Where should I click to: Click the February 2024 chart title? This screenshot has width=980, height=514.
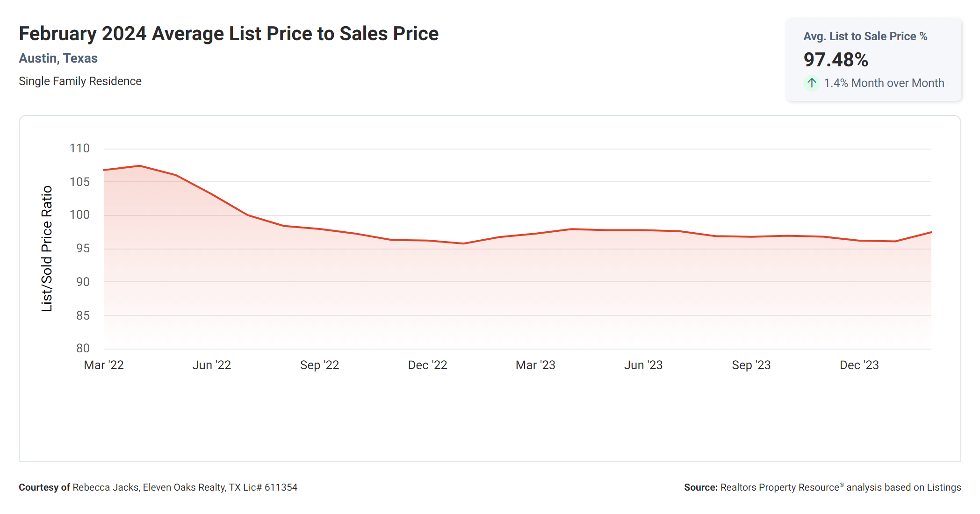(229, 34)
